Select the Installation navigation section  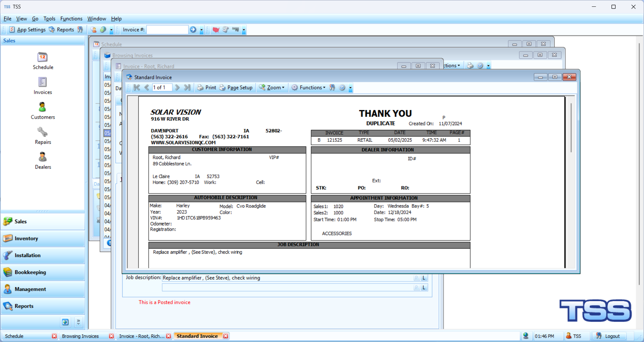(x=43, y=255)
